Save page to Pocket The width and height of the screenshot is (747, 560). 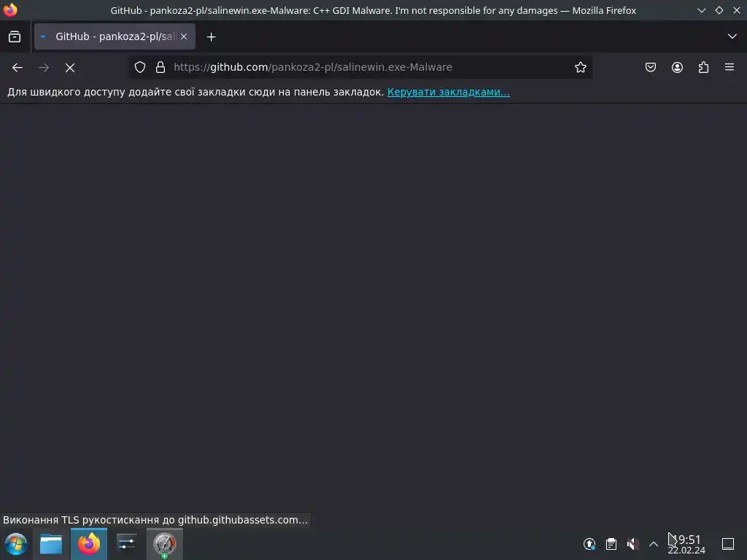pos(650,67)
